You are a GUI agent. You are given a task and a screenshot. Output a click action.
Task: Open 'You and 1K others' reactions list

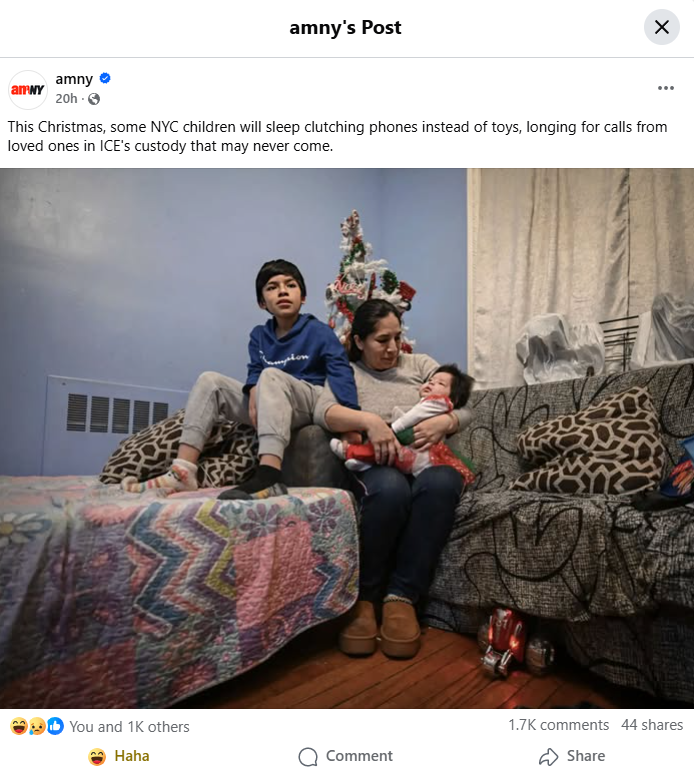pyautogui.click(x=130, y=727)
